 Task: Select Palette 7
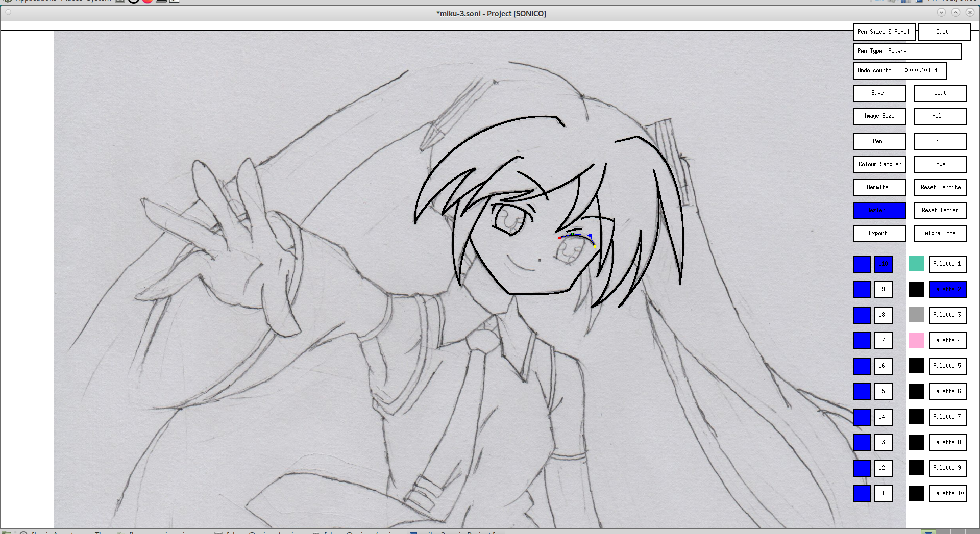(x=948, y=417)
